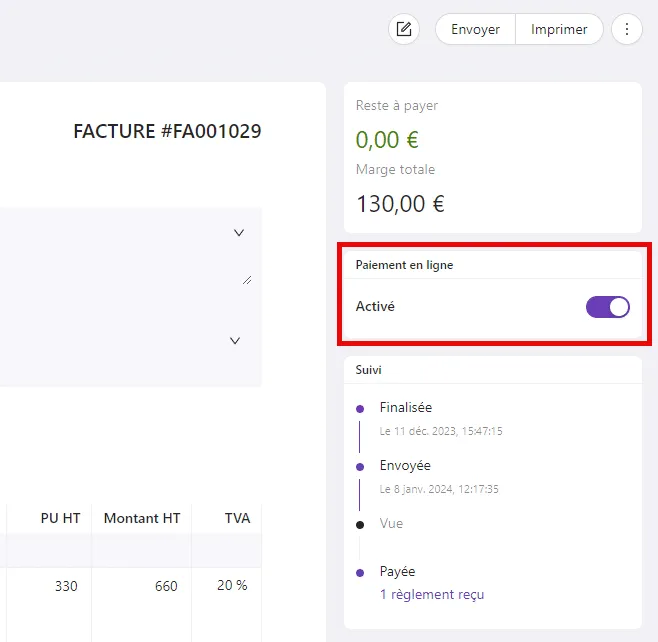658x642 pixels.
Task: Click the Activé label
Action: (375, 306)
